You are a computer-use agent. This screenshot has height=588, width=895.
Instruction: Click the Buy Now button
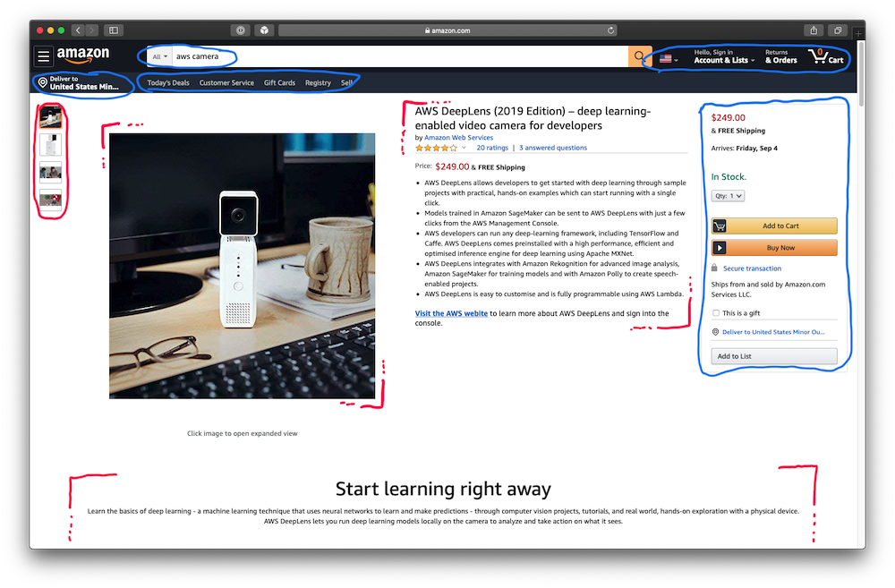[x=774, y=248]
